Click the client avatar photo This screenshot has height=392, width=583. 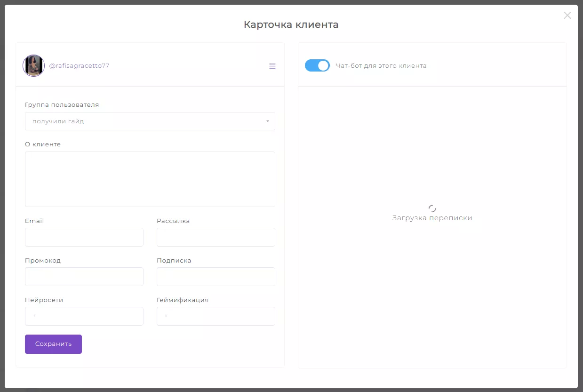coord(34,65)
